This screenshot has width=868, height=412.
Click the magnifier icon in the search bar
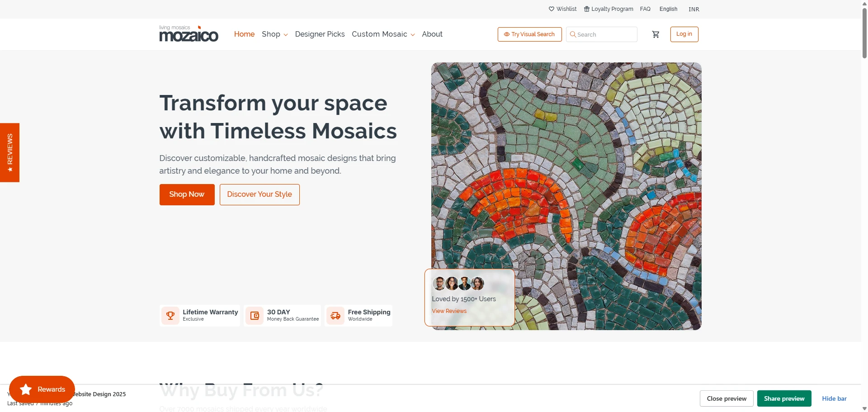[573, 34]
